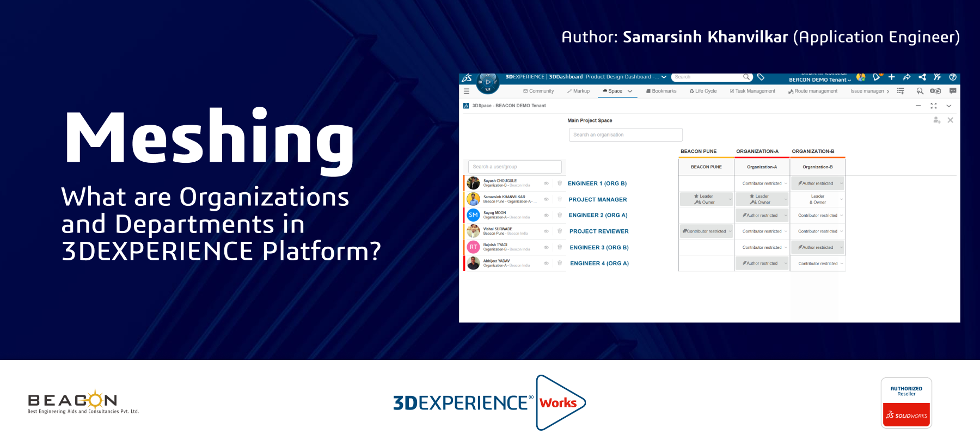The image size is (980, 446).
Task: Click the dual-view toggle icon in tab bar
Action: (x=935, y=91)
